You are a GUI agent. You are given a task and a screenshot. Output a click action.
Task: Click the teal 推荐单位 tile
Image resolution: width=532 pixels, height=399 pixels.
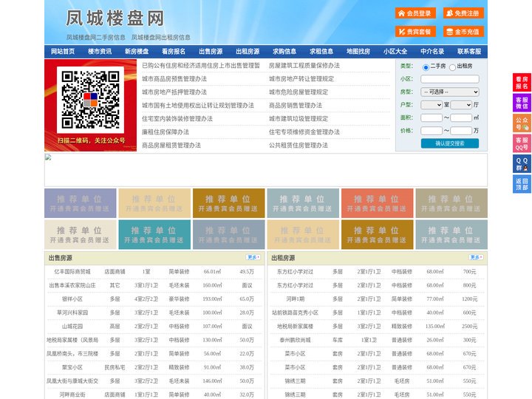pos(154,235)
